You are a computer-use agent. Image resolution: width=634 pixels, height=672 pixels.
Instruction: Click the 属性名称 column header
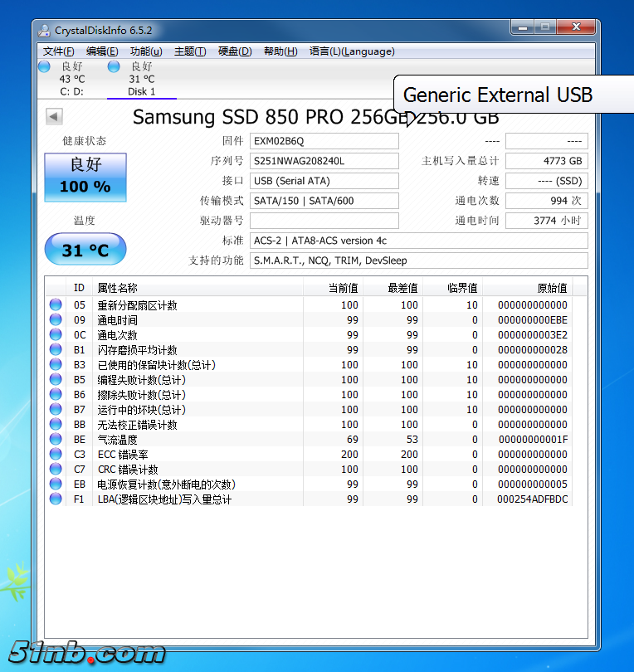(x=198, y=288)
